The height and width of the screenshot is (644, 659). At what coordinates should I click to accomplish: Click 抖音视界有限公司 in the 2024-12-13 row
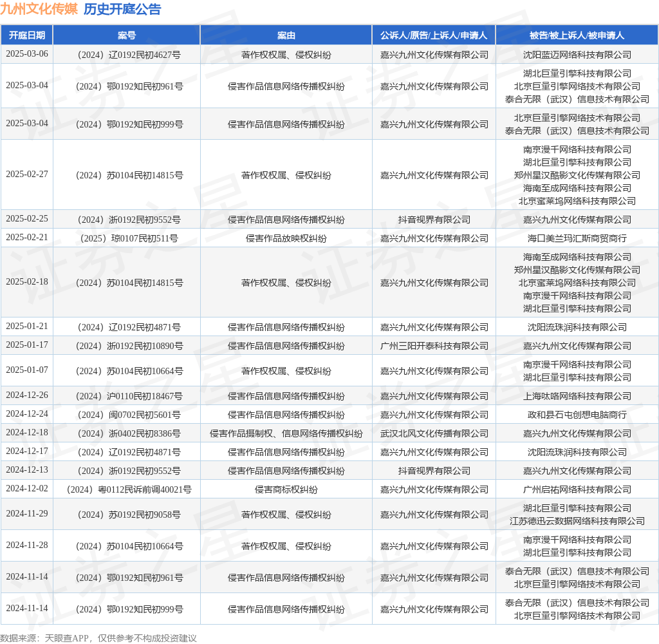click(434, 471)
